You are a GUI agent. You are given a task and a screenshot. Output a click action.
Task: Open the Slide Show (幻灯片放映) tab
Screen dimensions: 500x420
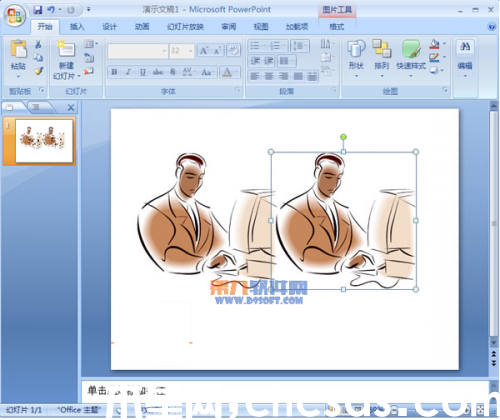point(185,27)
